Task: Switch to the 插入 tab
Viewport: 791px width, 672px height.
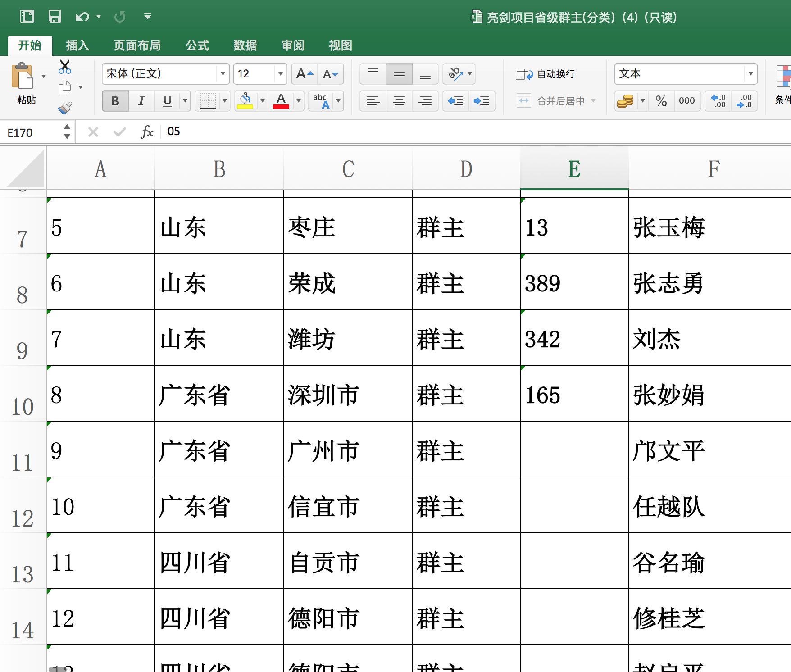Action: [x=77, y=45]
